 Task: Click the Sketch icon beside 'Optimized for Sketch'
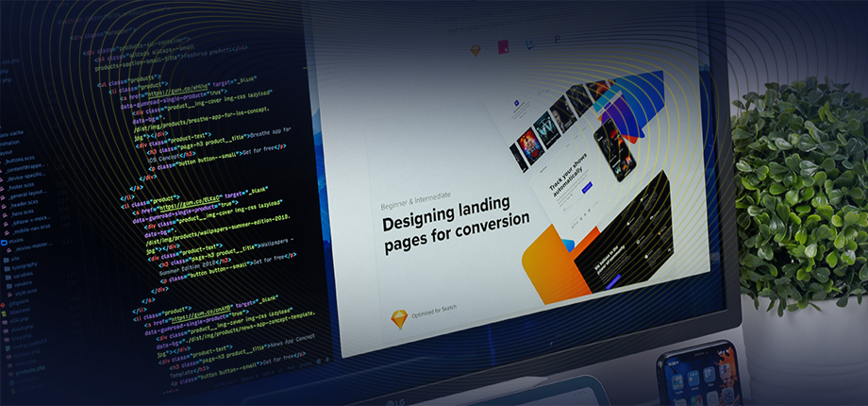click(399, 319)
